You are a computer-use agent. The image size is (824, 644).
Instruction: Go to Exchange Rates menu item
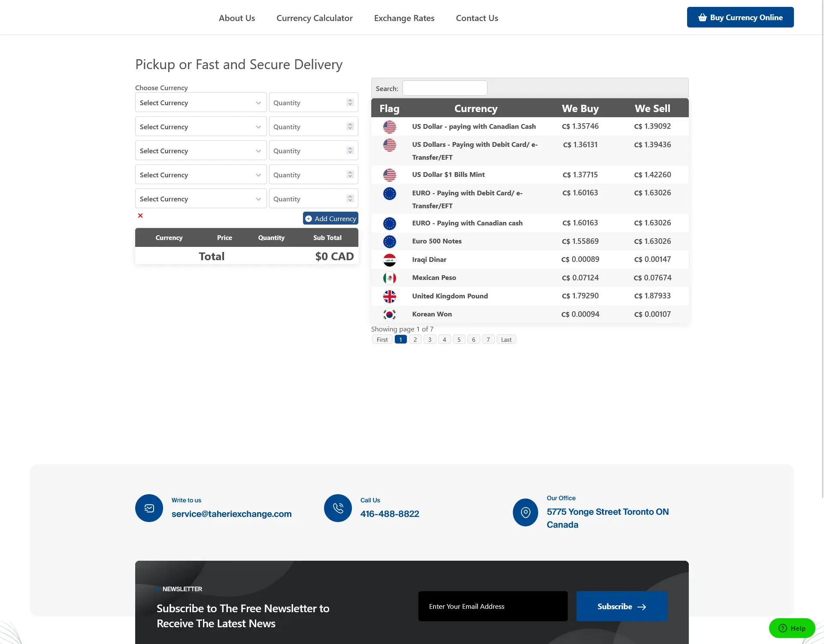tap(404, 18)
